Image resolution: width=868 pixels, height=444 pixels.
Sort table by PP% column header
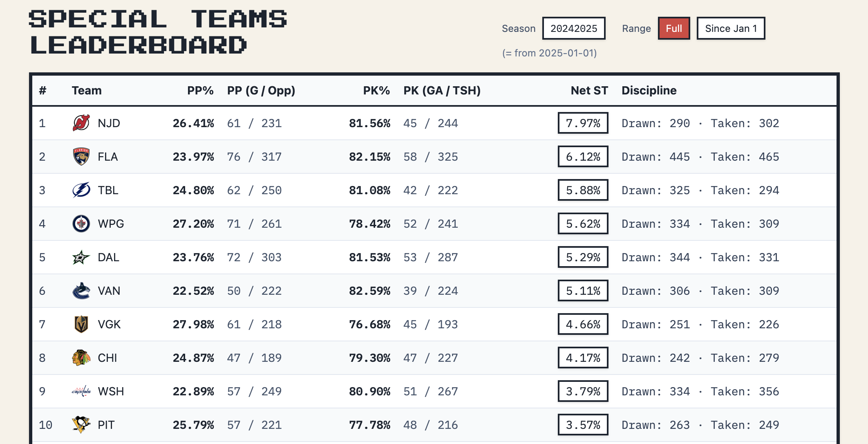[x=200, y=90]
